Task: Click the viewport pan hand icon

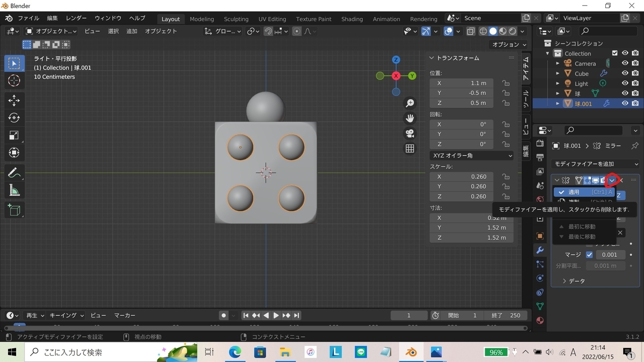Action: coord(410,118)
